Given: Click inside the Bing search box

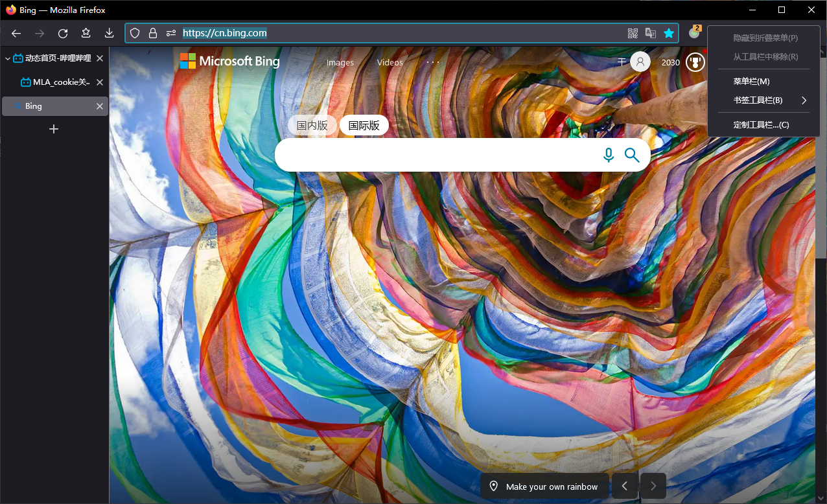Looking at the screenshot, I should point(434,155).
